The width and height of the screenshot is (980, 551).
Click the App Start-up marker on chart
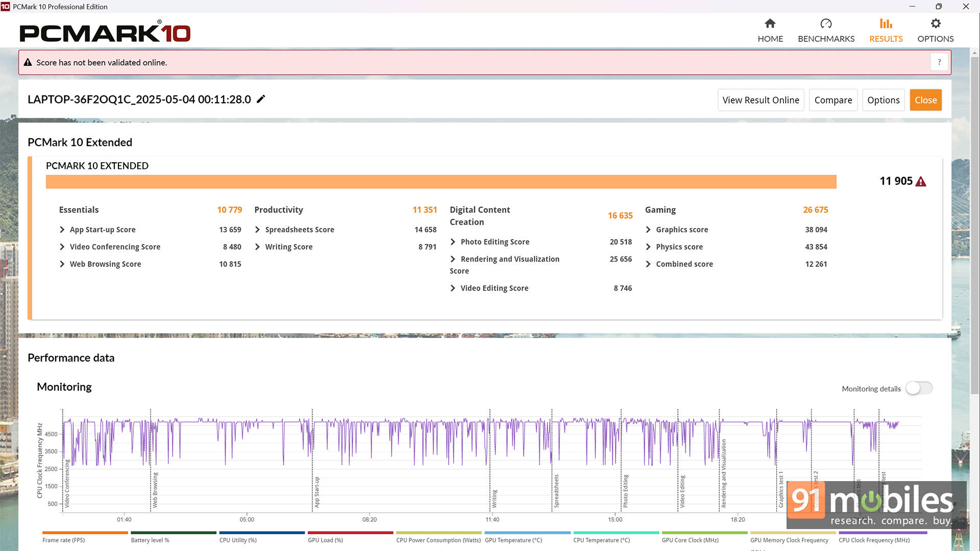point(316,492)
